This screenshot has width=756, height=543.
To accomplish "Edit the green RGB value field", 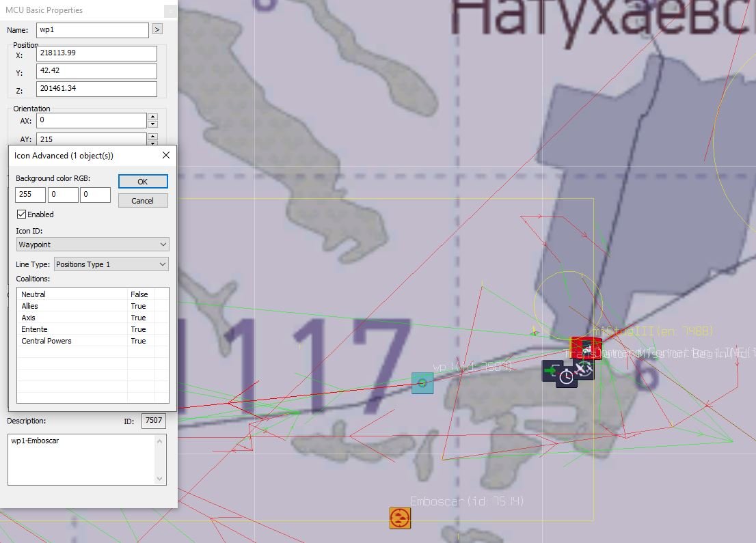I will point(63,195).
